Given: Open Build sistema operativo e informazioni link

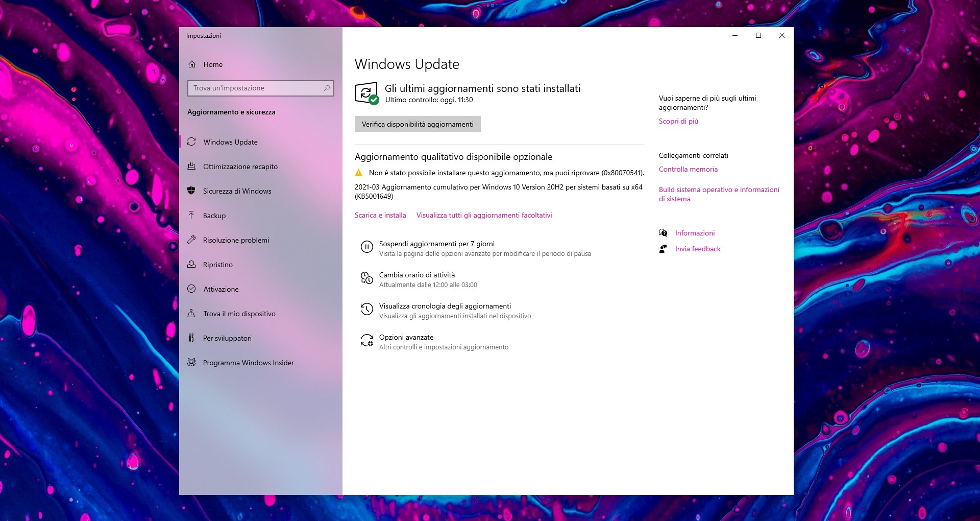Looking at the screenshot, I should tap(719, 194).
